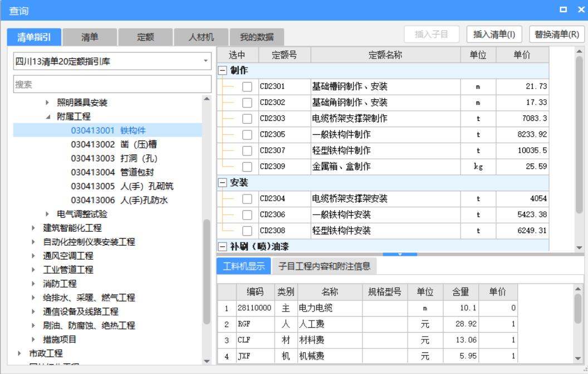Expand the 措施项目 node
The width and height of the screenshot is (588, 374).
coord(33,339)
